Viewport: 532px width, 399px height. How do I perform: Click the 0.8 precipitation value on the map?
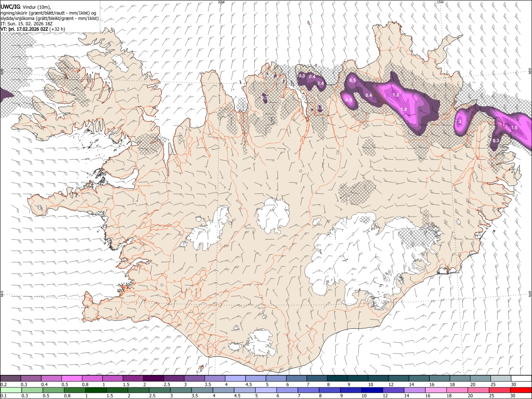pos(349,100)
